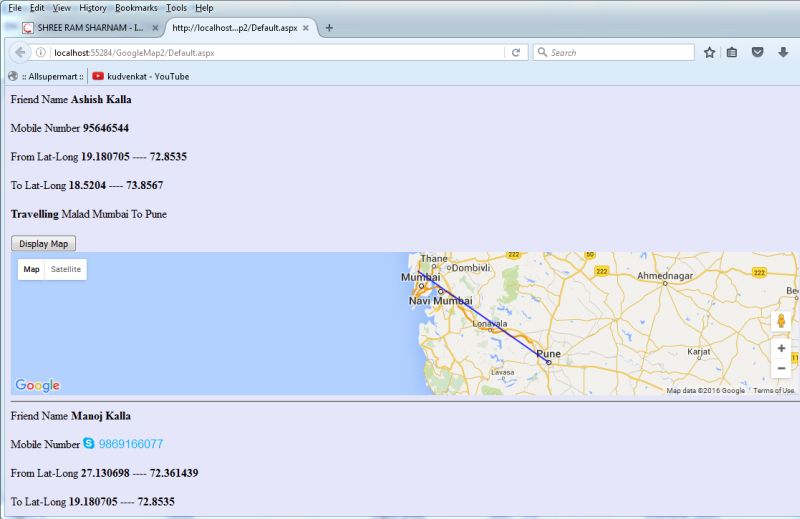
Task: Click the text Malad Mumbai To Pune
Action: coord(114,214)
